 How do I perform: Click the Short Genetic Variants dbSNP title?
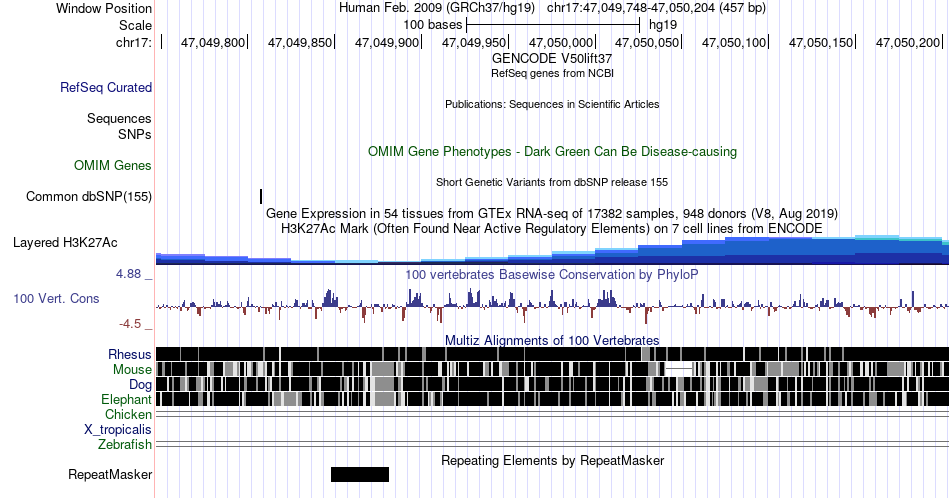tap(552, 182)
